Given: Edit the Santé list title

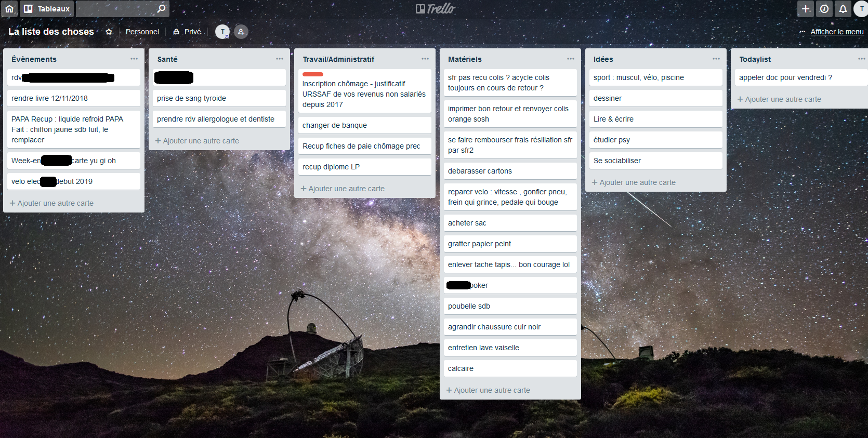Looking at the screenshot, I should click(x=167, y=59).
